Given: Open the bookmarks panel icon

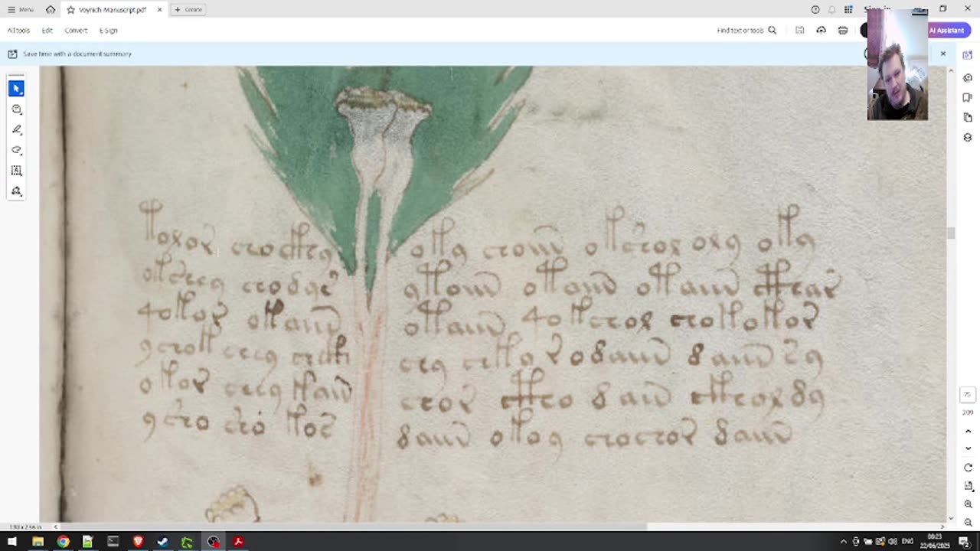Looking at the screenshot, I should click(x=968, y=97).
